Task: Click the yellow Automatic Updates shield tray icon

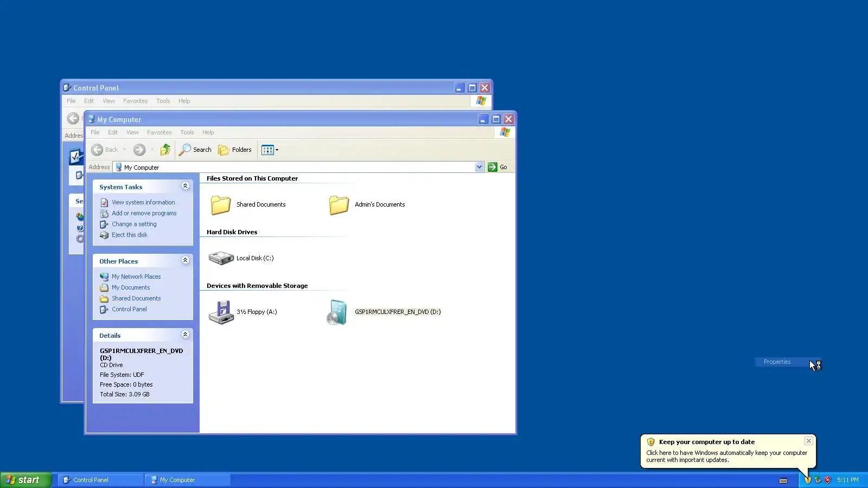Action: tap(808, 480)
